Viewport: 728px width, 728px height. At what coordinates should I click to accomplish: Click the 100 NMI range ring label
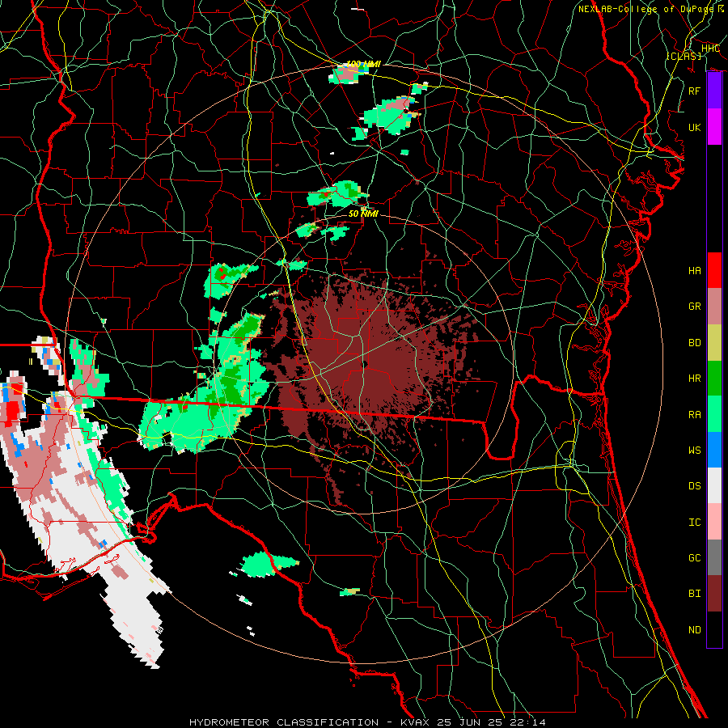[x=363, y=64]
